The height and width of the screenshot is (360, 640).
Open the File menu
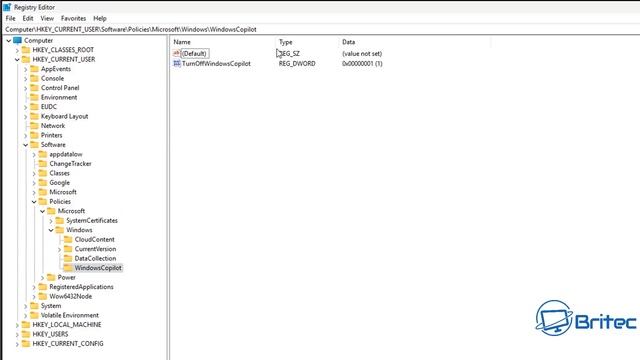(10, 18)
